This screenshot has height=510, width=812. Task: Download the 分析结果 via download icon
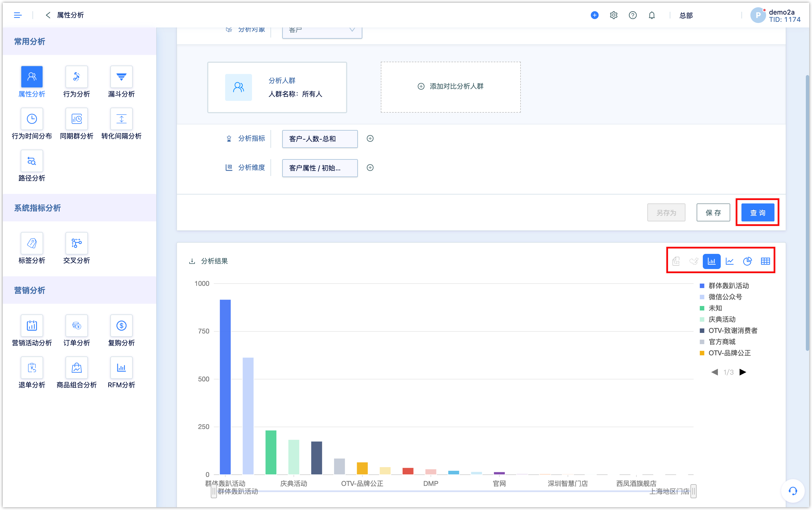point(192,261)
